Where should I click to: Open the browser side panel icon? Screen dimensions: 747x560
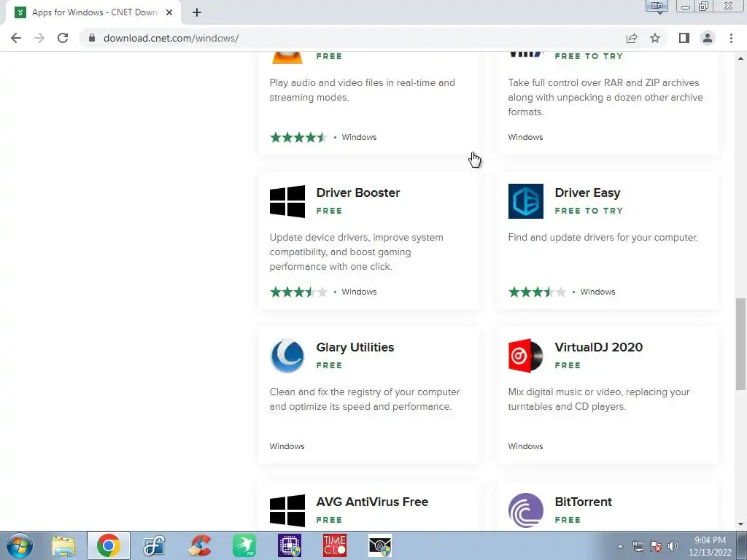684,38
